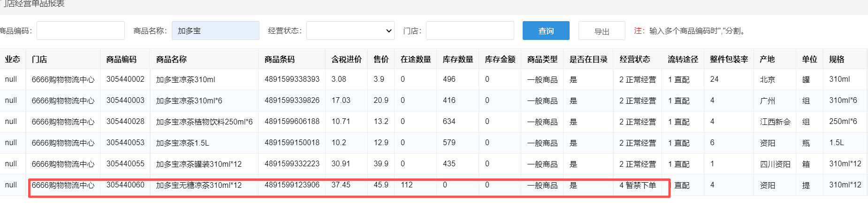Click the 商品名称 field containing 加多宝
This screenshot has height=209, width=868.
(x=215, y=31)
